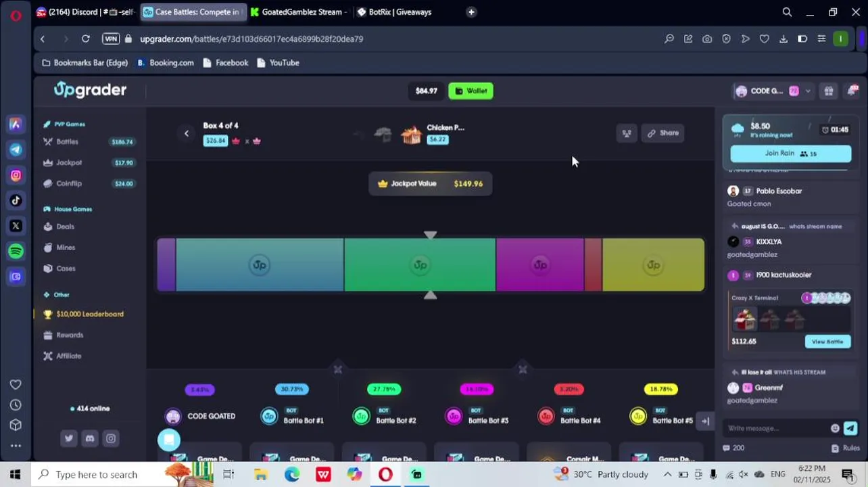Click the Battle Bot #1 avatar
Image resolution: width=868 pixels, height=487 pixels.
(269, 417)
